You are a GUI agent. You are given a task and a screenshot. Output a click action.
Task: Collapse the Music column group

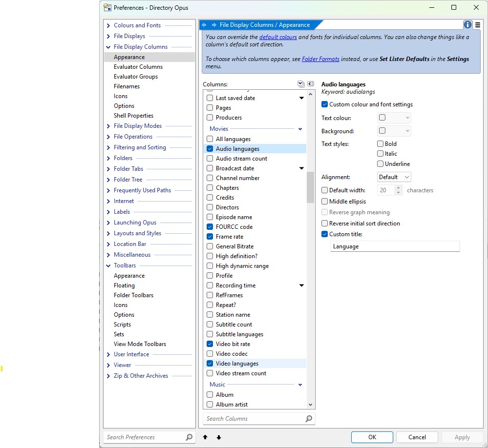tap(300, 385)
